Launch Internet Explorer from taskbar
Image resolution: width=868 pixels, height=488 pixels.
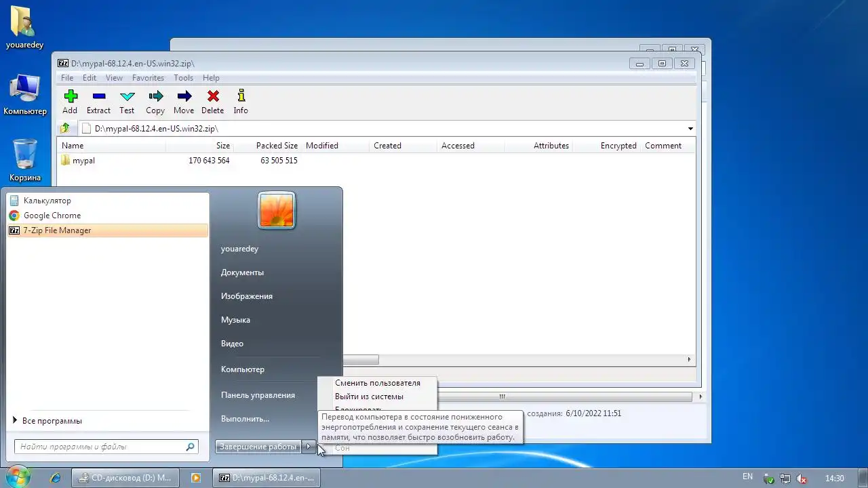coord(56,478)
